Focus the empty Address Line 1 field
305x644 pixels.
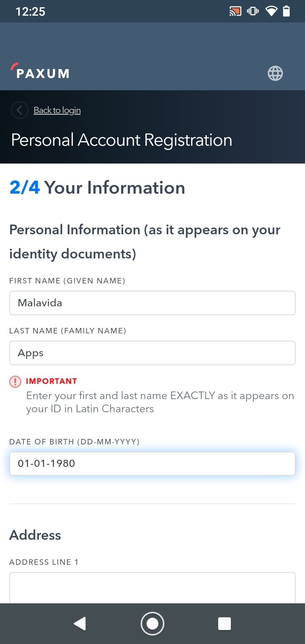click(152, 588)
